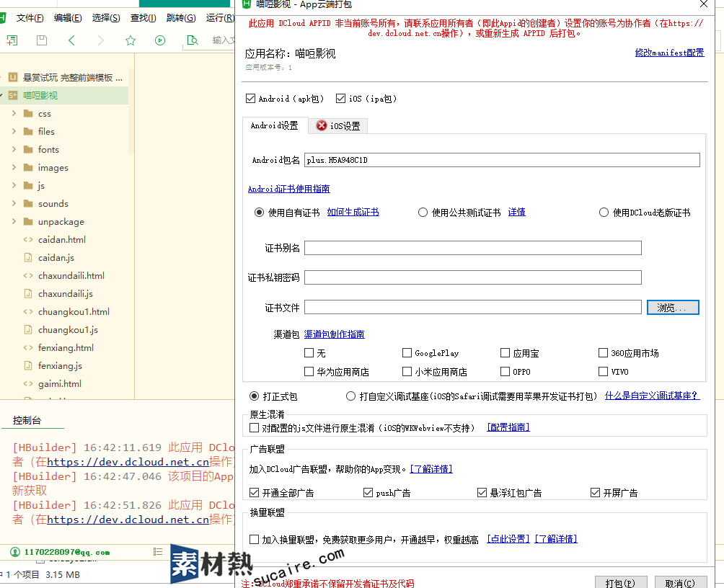The image size is (724, 588).
Task: Click the user account icon in status bar
Action: 14,552
